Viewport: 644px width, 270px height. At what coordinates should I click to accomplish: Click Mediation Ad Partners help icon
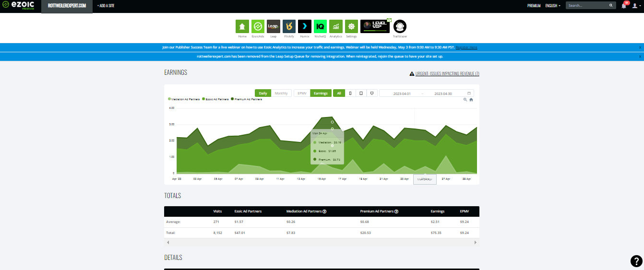pos(324,211)
